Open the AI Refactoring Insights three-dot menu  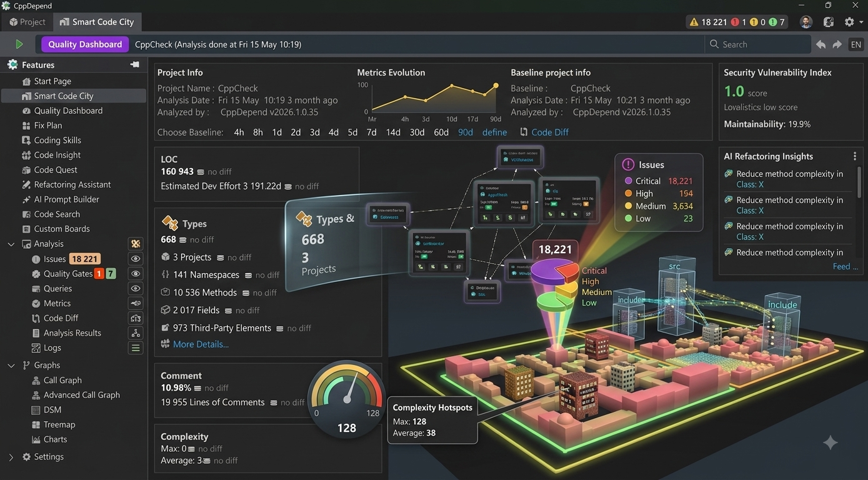point(855,156)
